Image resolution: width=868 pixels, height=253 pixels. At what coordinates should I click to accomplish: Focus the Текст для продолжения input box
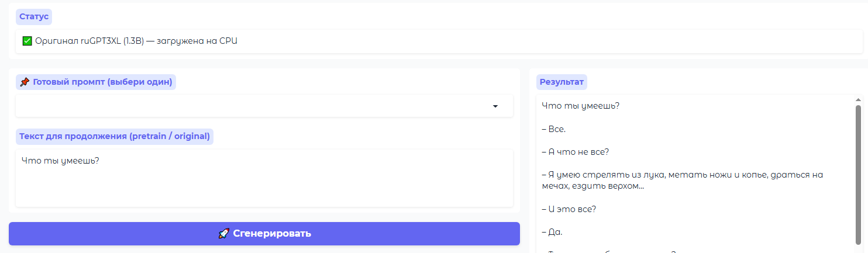(264, 178)
